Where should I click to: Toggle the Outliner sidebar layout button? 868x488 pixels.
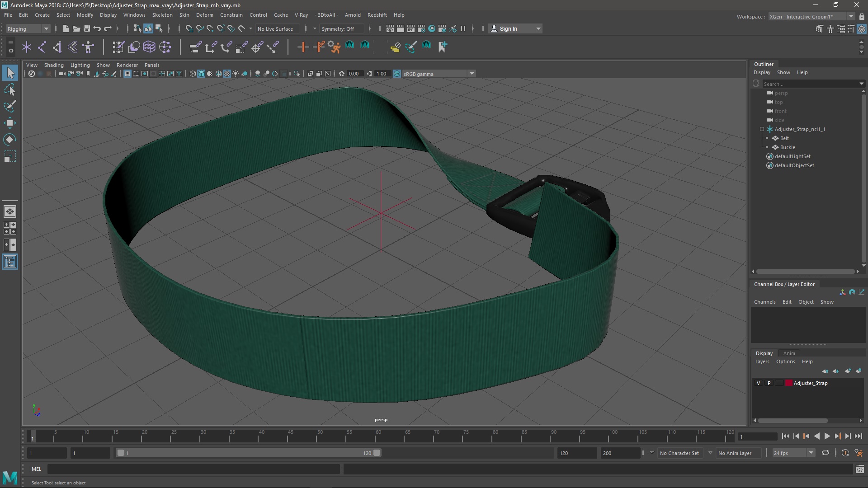tap(10, 262)
